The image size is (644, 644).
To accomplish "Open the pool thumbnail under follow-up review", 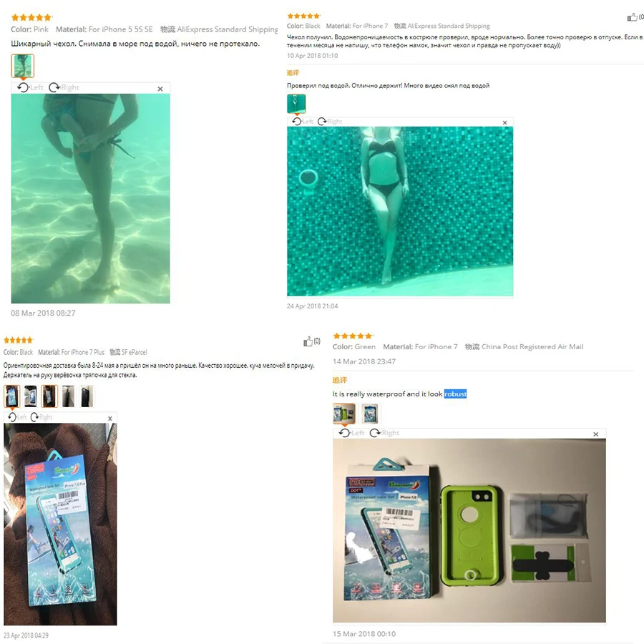I will 296,104.
